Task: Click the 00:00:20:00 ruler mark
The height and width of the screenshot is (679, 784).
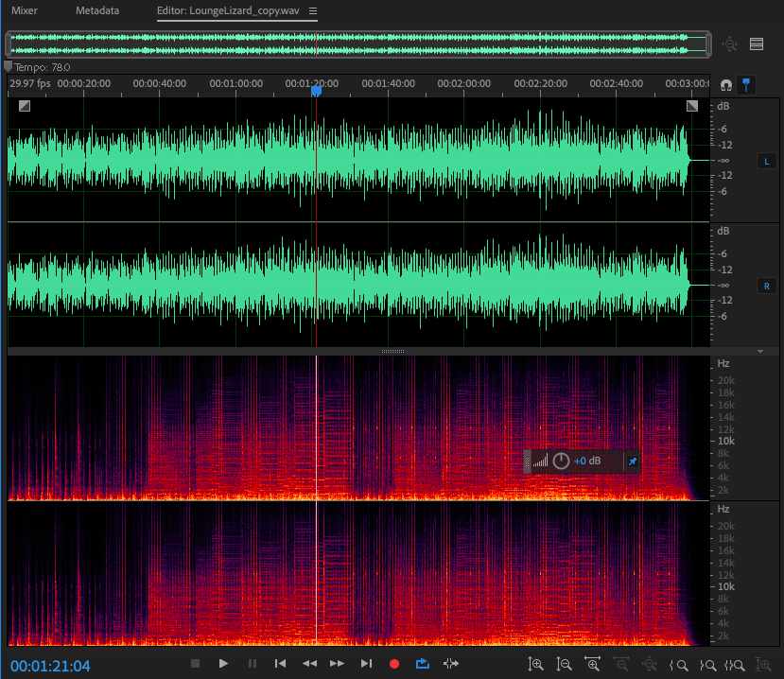Action: 84,83
